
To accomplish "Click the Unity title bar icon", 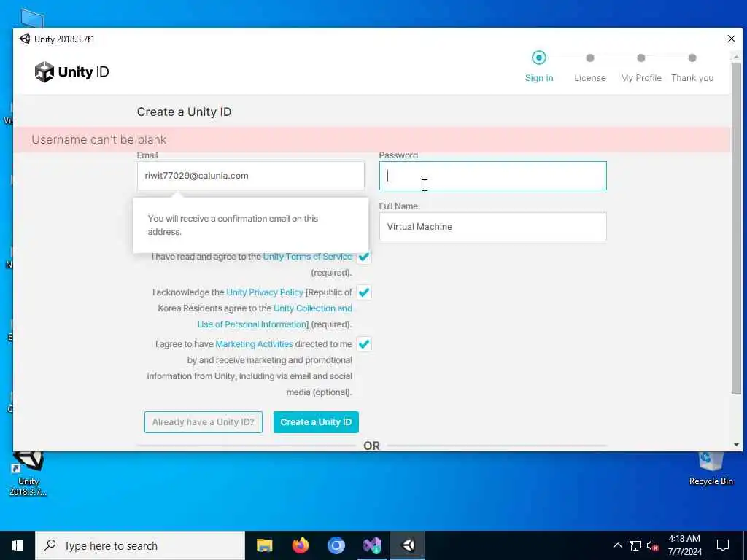I will pyautogui.click(x=25, y=39).
